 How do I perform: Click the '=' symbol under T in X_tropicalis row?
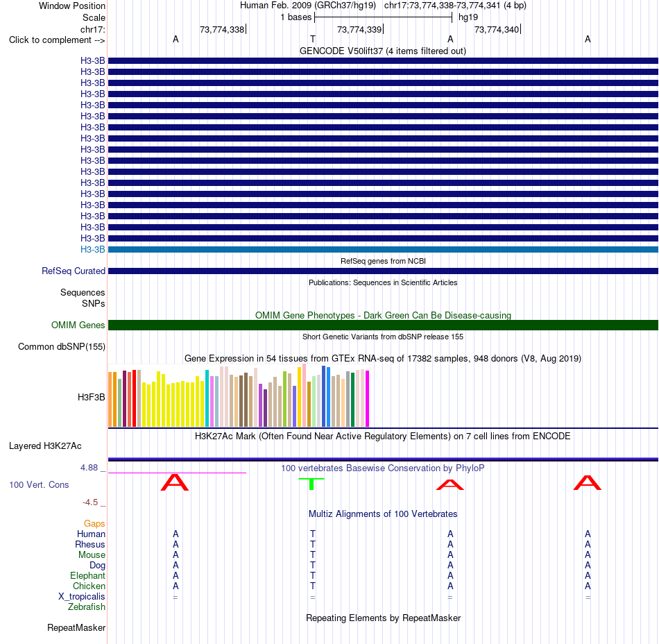click(x=313, y=598)
